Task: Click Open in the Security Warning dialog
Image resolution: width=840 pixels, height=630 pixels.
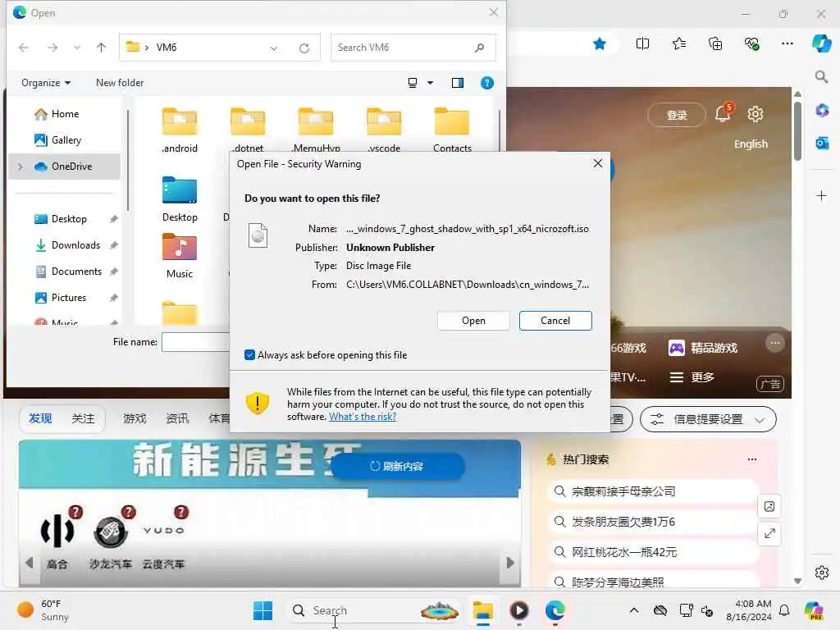Action: coord(473,321)
